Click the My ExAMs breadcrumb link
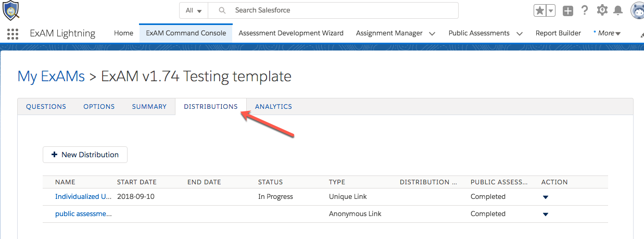The height and width of the screenshot is (239, 644). pyautogui.click(x=51, y=77)
